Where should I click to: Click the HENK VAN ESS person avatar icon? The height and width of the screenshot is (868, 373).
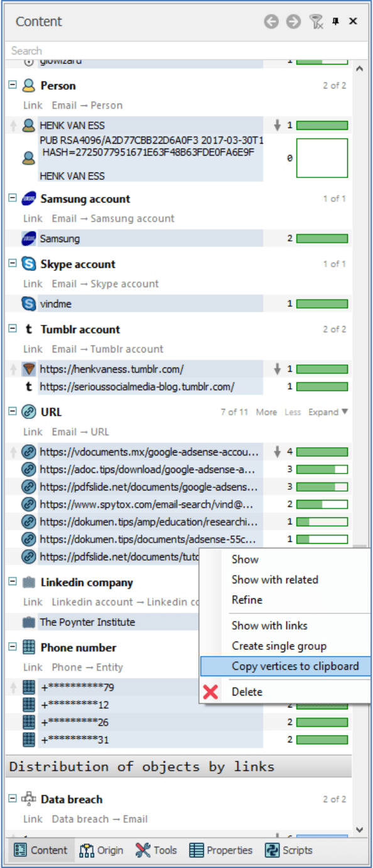(x=28, y=125)
